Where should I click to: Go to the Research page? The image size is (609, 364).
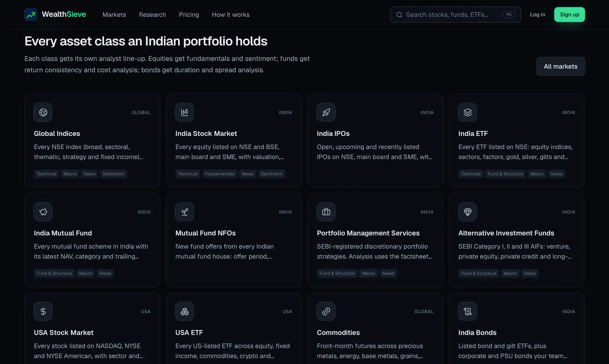152,15
